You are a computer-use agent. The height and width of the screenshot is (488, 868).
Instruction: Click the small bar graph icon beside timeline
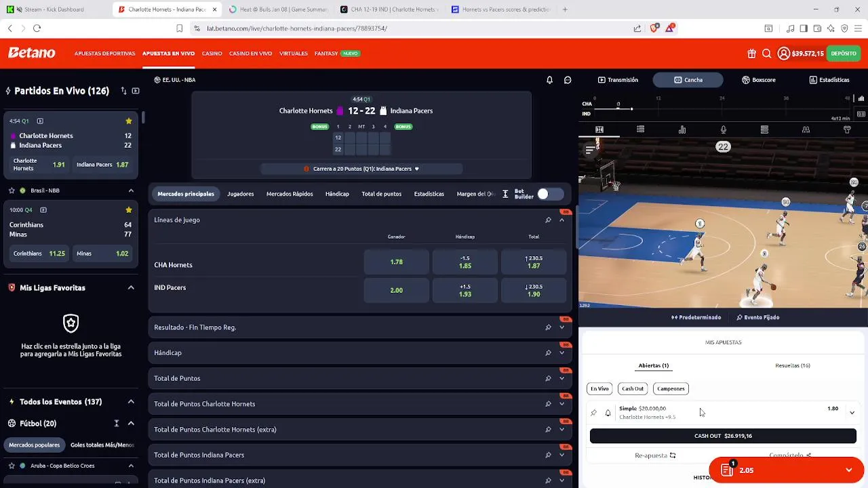861,98
